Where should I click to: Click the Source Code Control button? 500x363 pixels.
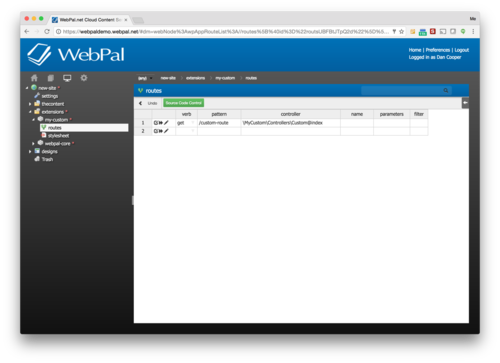184,103
